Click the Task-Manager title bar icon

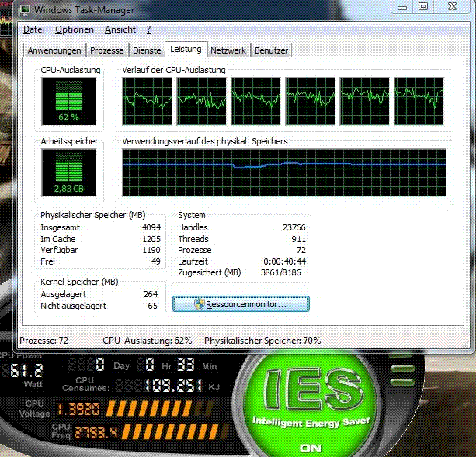24,10
